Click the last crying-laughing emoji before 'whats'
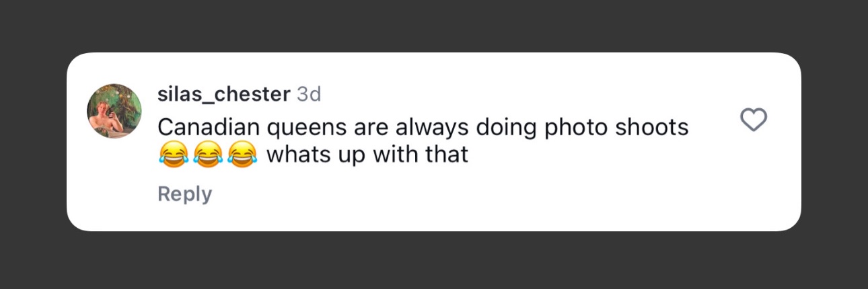 coord(242,156)
